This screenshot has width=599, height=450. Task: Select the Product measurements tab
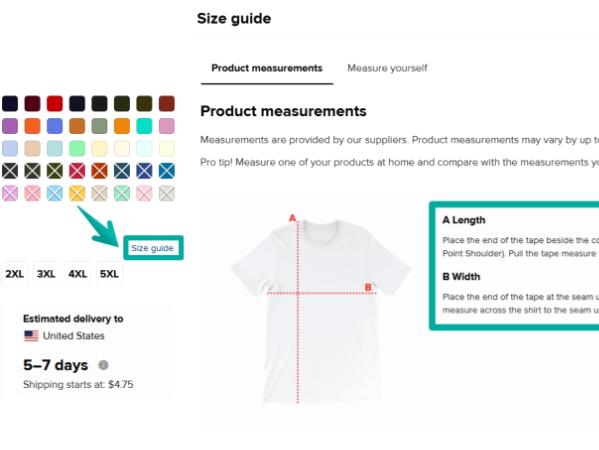[267, 68]
